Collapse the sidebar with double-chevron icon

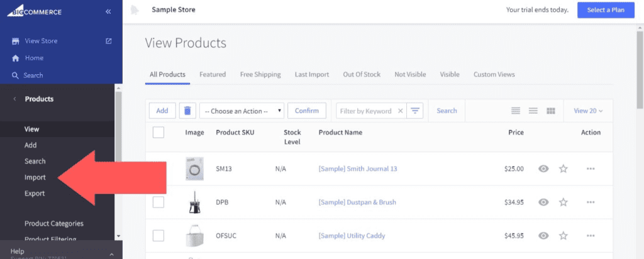tap(108, 11)
